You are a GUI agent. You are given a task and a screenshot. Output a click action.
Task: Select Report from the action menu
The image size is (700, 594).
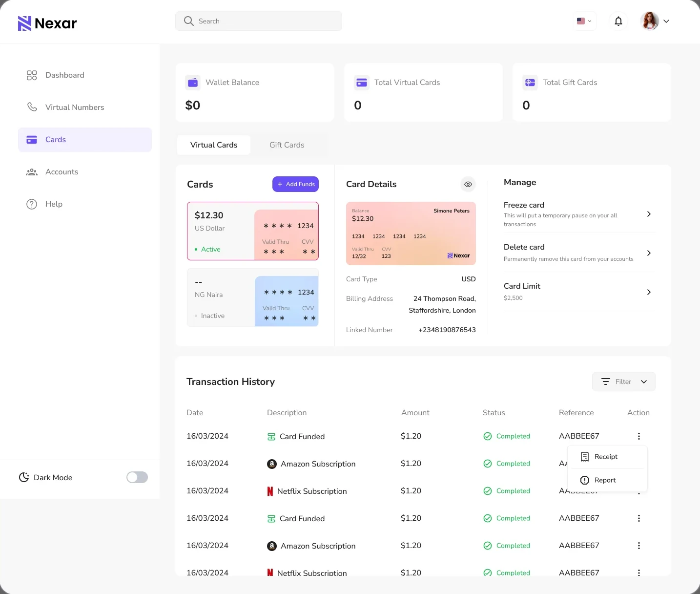point(607,480)
